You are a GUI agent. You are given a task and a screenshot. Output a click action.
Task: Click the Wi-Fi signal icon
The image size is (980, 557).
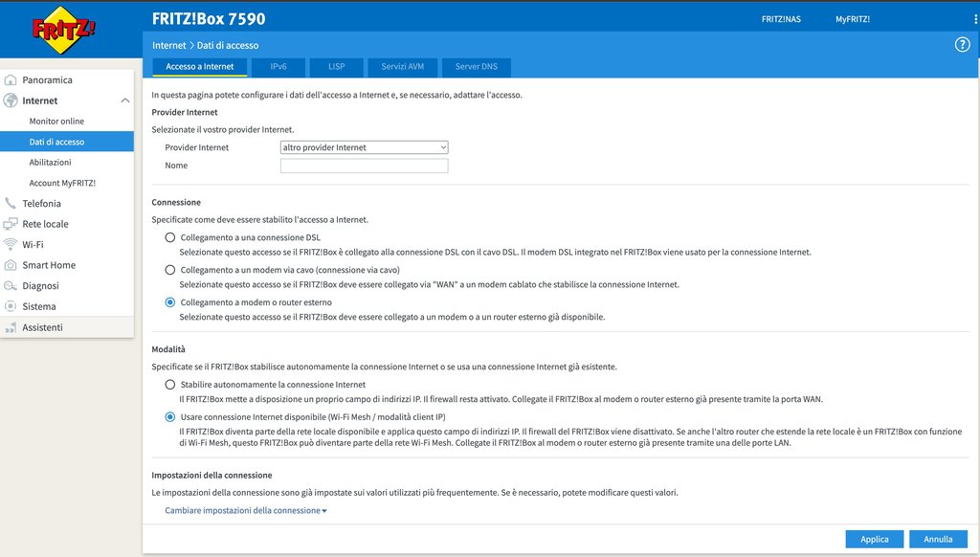point(11,244)
